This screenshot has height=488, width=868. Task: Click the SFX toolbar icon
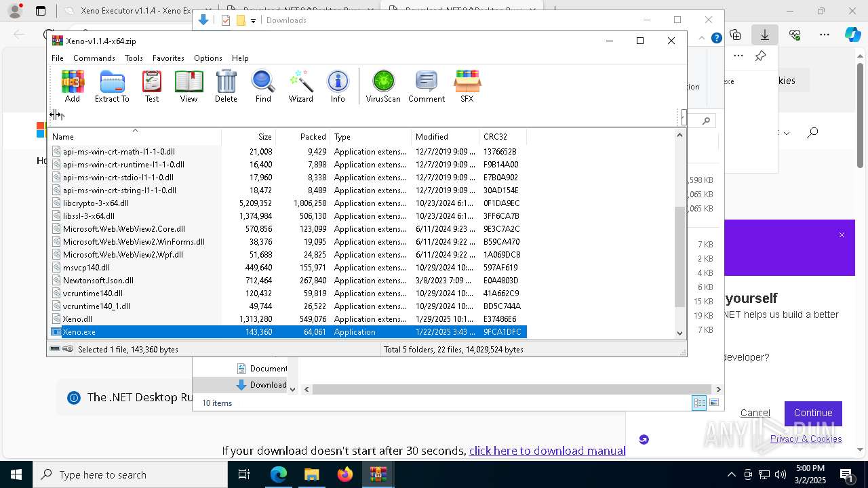click(467, 86)
